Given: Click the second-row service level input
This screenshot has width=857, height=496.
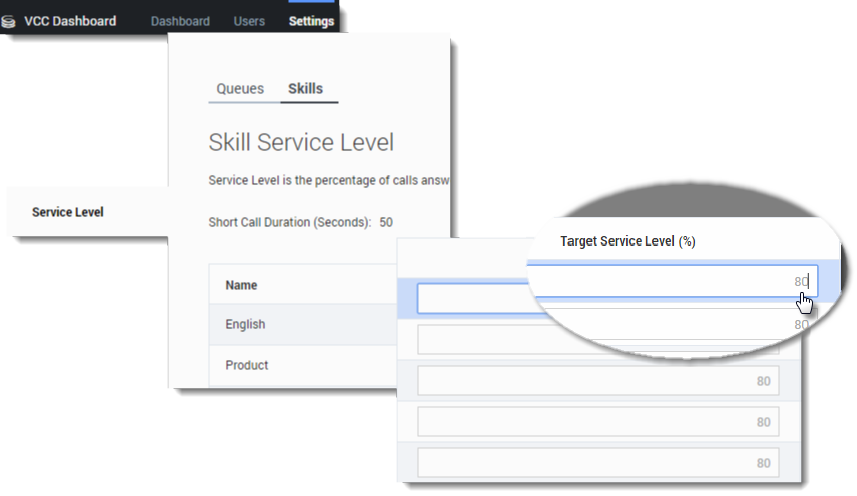Looking at the screenshot, I should (x=597, y=340).
